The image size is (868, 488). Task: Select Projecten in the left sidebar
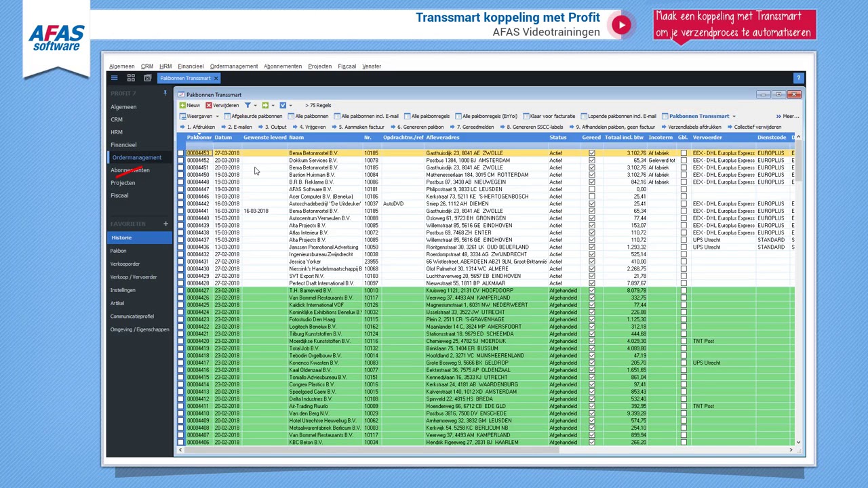(x=123, y=183)
